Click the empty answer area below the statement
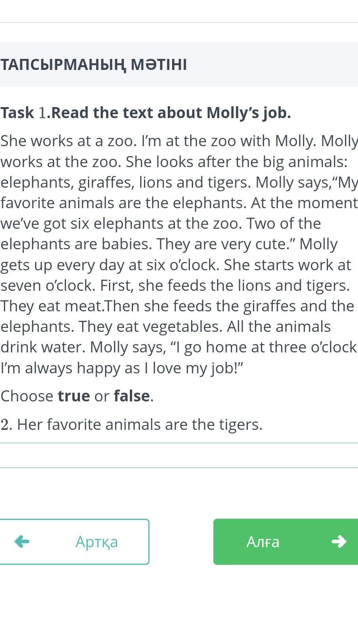This screenshot has width=358, height=644. click(179, 455)
